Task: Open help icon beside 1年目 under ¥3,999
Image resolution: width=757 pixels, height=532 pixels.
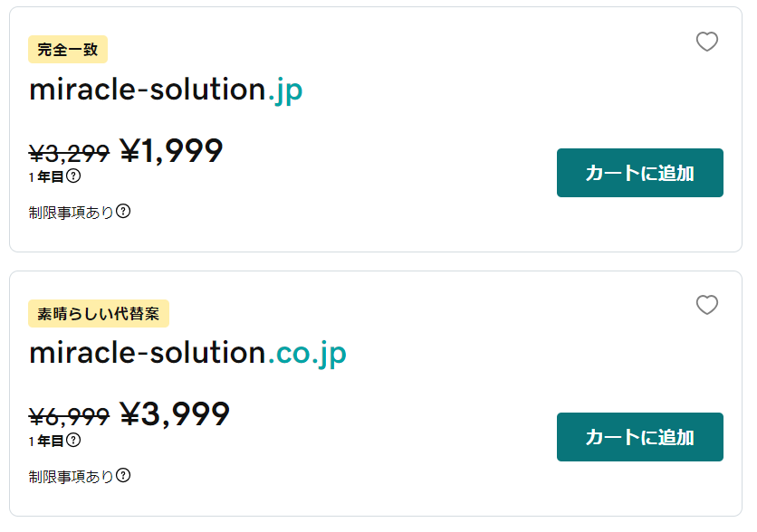Action: tap(73, 440)
